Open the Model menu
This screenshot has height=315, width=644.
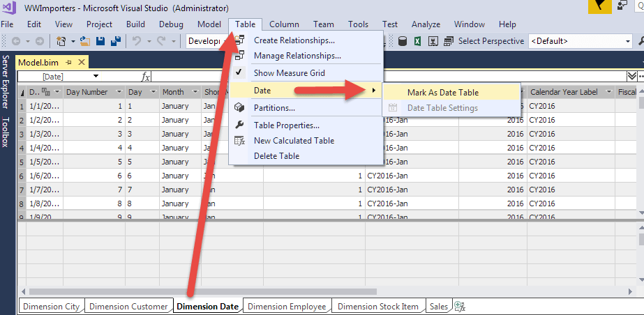209,24
